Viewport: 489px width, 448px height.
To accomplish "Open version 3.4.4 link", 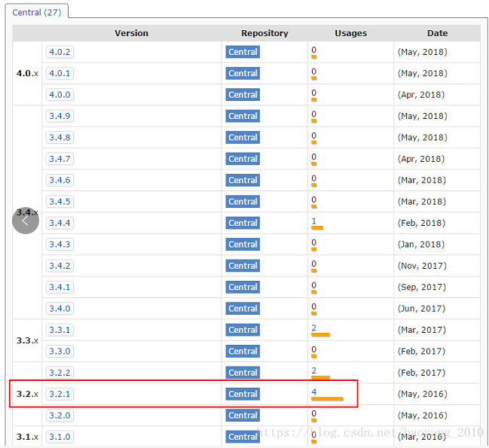I will tap(60, 223).
